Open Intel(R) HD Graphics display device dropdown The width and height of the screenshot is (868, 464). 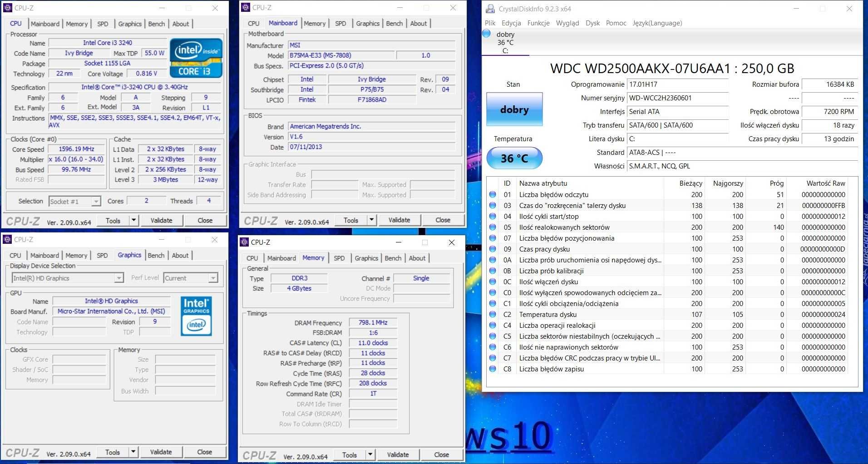click(119, 278)
